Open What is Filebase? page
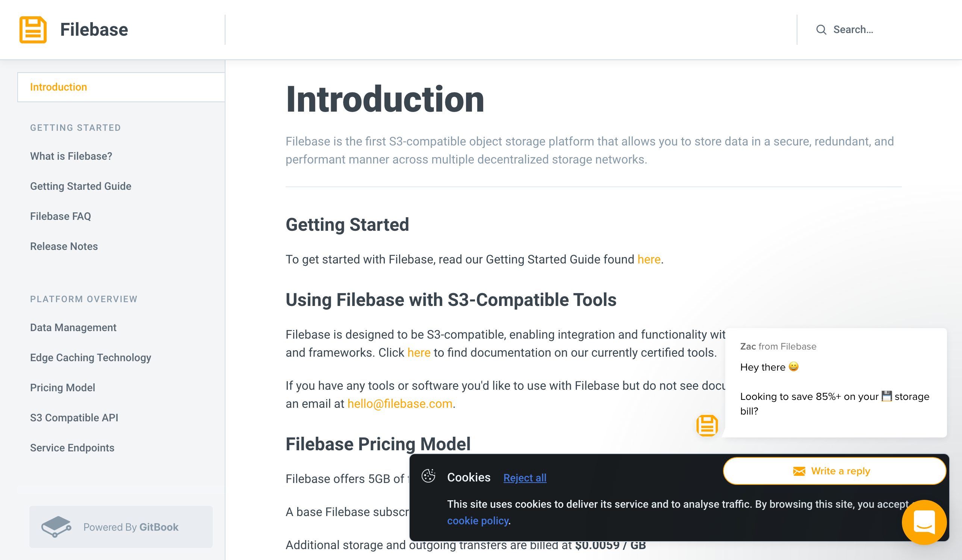 [71, 156]
